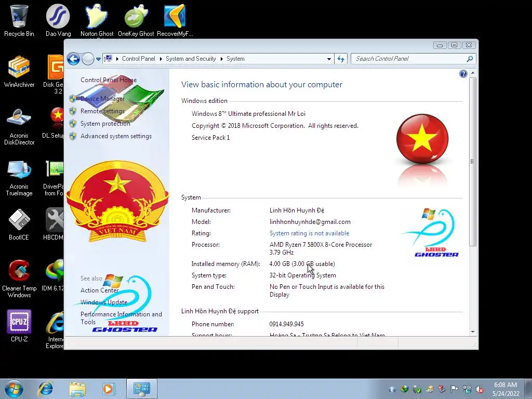Open Device Manager link
The image size is (532, 399).
[102, 98]
